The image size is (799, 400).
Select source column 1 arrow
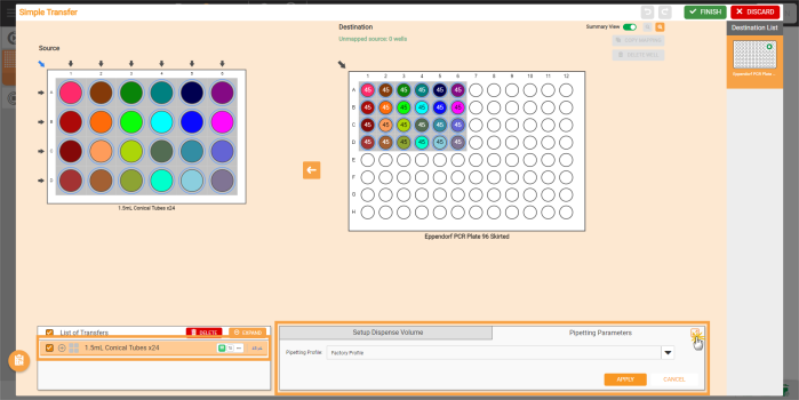click(x=70, y=62)
